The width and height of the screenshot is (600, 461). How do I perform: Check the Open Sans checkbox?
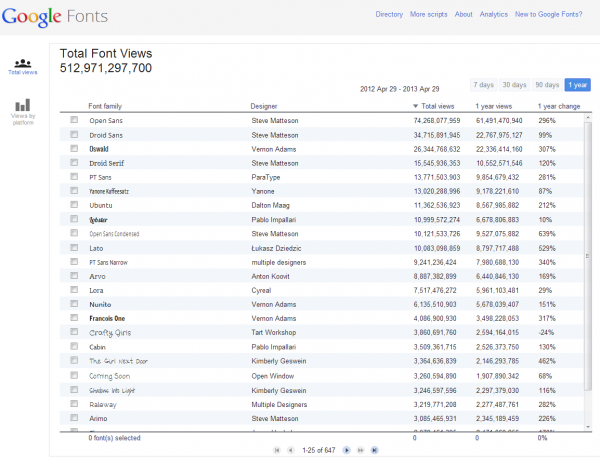pyautogui.click(x=74, y=120)
